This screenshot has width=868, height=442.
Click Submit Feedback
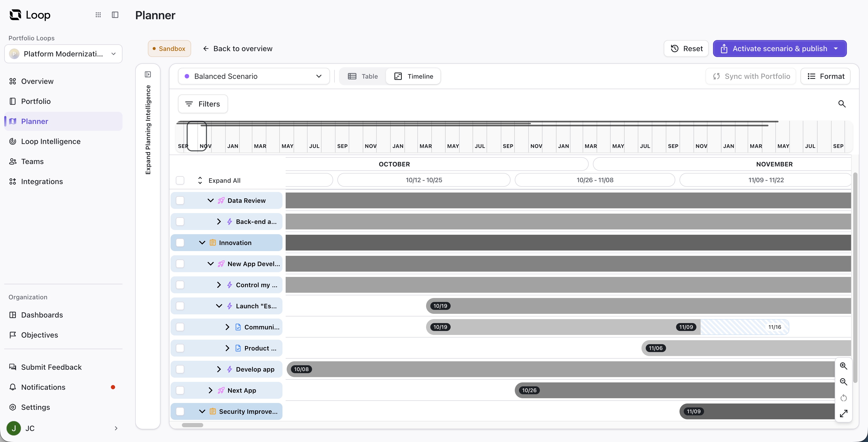pos(63,367)
